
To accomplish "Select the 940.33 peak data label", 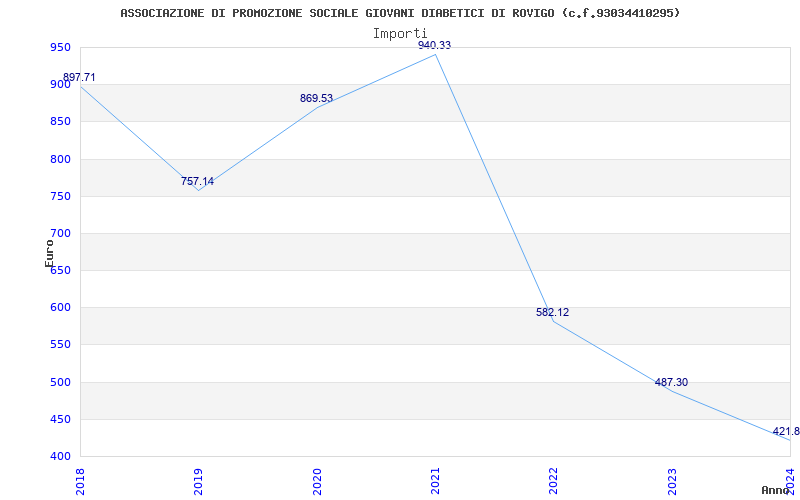I will pyautogui.click(x=435, y=45).
